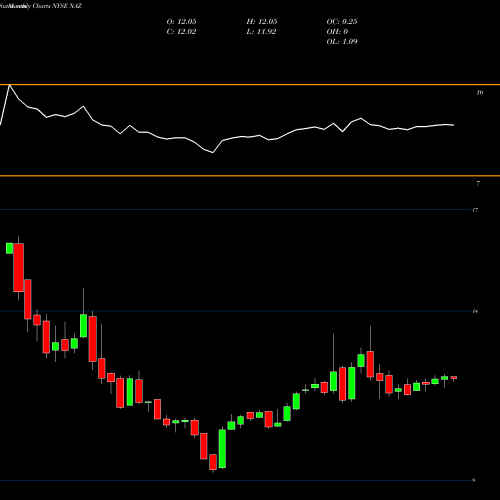The height and width of the screenshot is (500, 500).
Task: Click the low value 'L: 11.92'
Action: click(261, 32)
